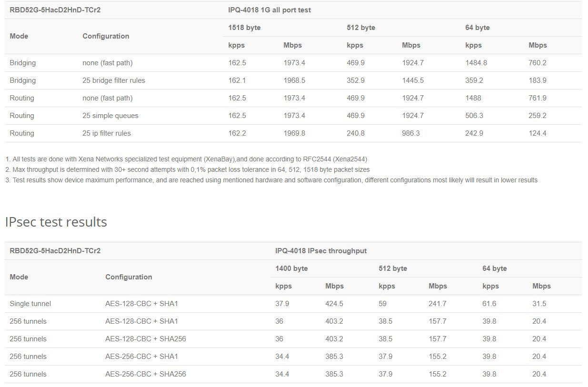Viewport: 588px width, 387px height.
Task: Click the '1518 byte' column header
Action: click(244, 28)
